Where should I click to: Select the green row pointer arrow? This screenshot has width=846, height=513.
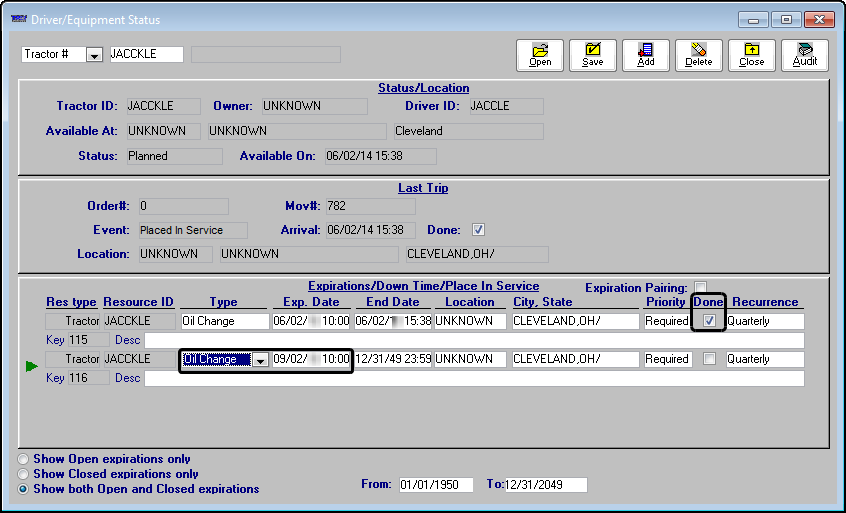32,368
